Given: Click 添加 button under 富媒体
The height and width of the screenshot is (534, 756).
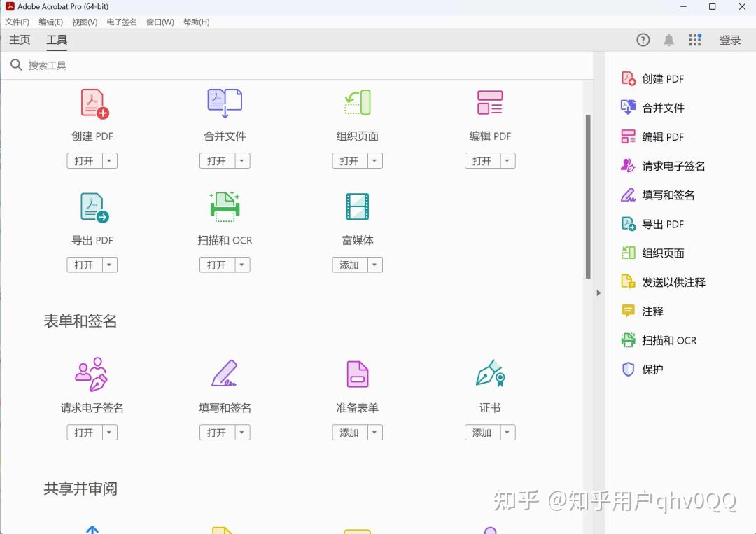Looking at the screenshot, I should pos(349,265).
